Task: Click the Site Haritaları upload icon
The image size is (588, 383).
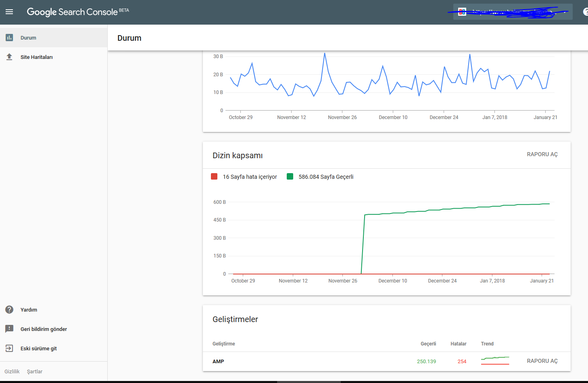Action: click(9, 57)
